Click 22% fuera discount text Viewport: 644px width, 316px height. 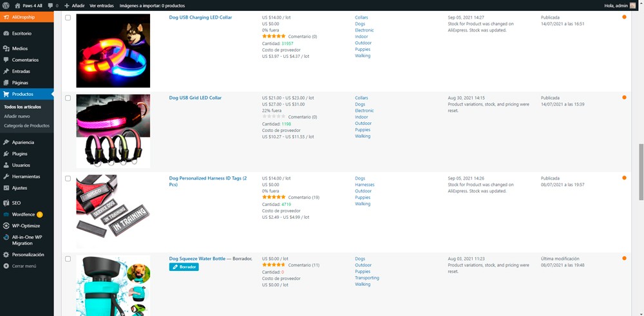[272, 111]
